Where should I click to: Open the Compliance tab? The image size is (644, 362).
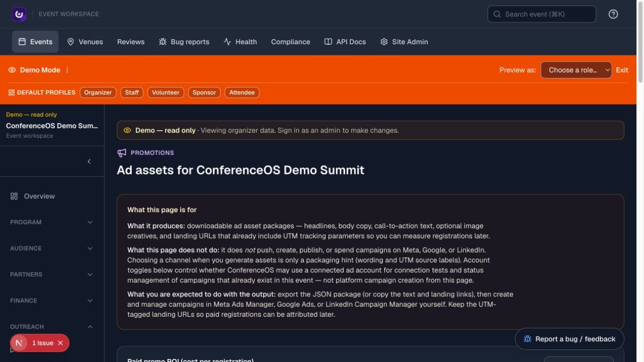click(x=291, y=42)
